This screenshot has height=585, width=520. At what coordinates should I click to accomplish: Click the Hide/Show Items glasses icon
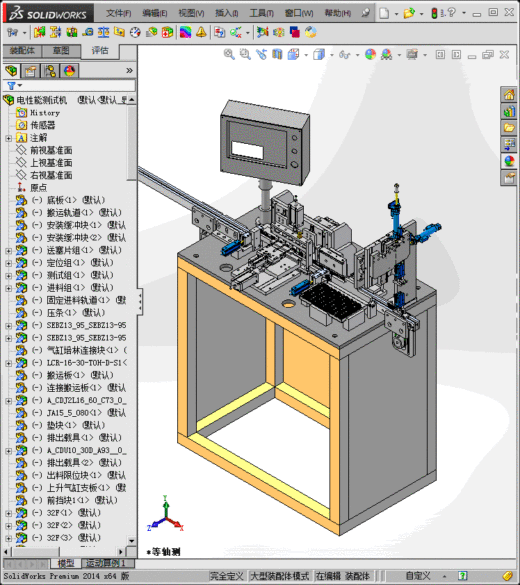344,55
